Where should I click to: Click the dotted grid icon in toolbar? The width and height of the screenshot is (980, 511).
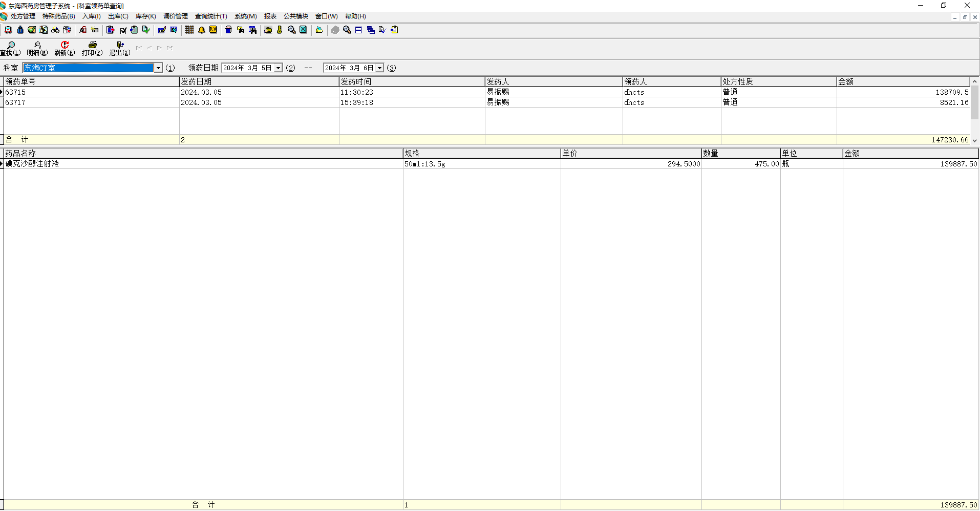(189, 30)
